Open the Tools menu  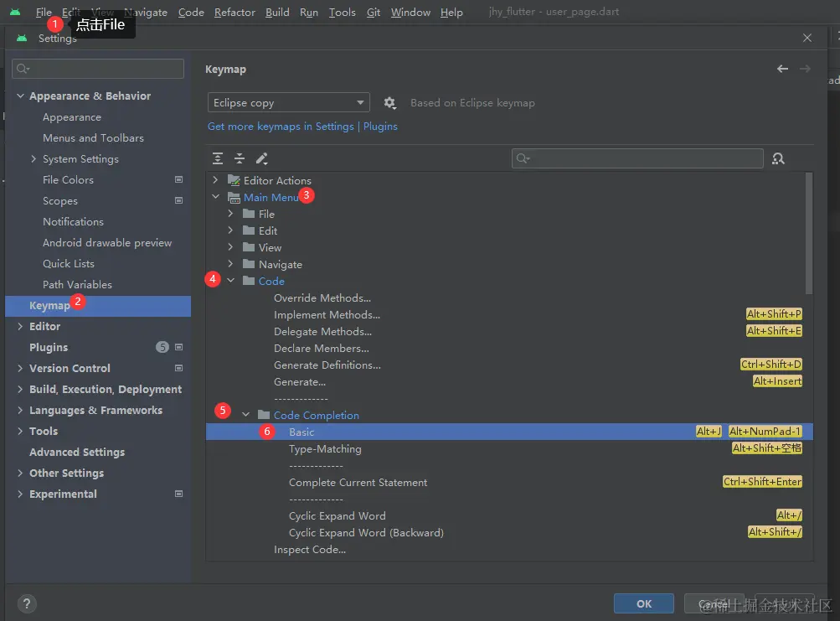pyautogui.click(x=342, y=12)
